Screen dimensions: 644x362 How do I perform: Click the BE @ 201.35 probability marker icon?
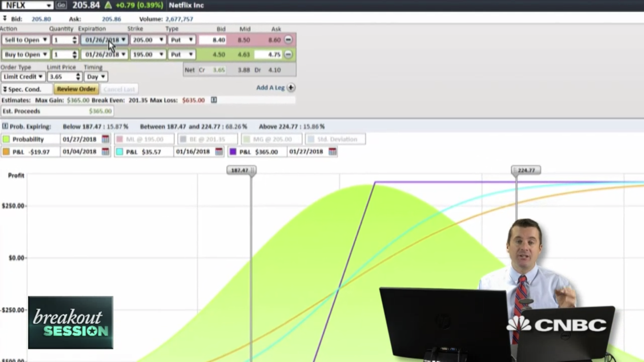[x=184, y=139]
